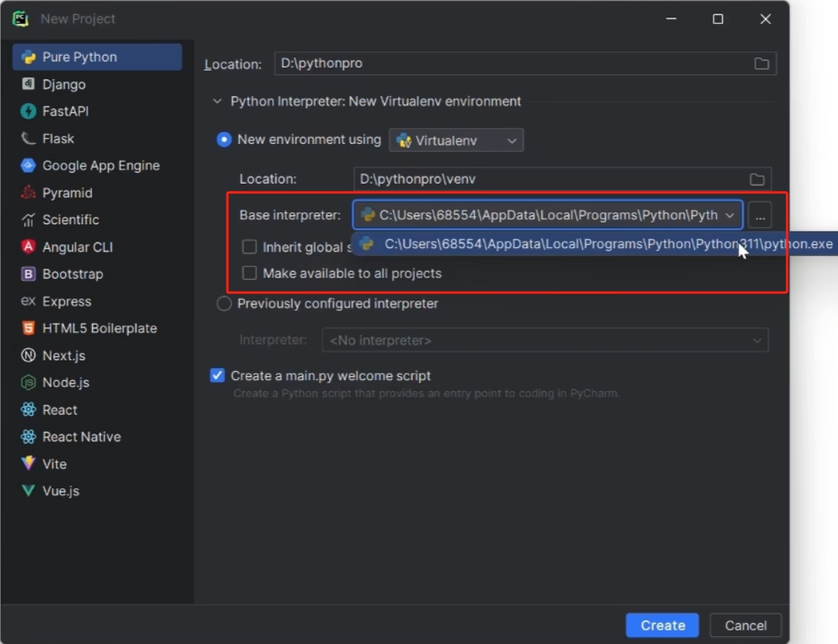Click the ellipsis button beside Base interpreter

760,215
